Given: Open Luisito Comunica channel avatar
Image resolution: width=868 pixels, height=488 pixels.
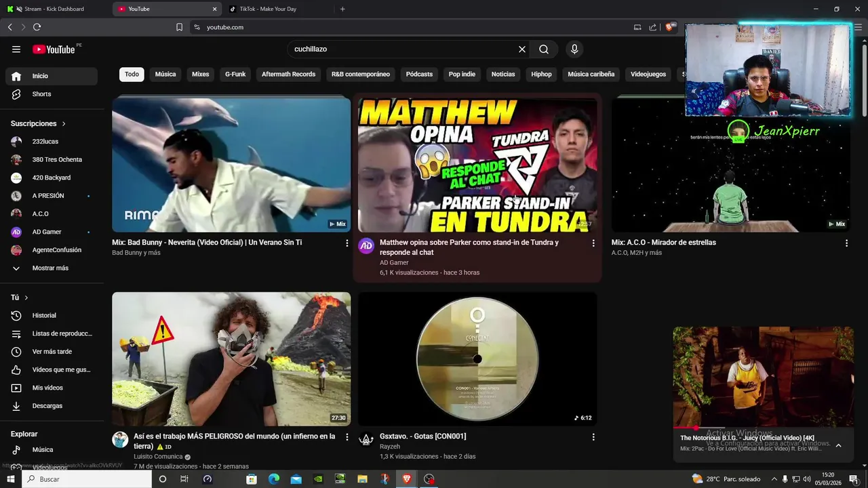Looking at the screenshot, I should (120, 439).
